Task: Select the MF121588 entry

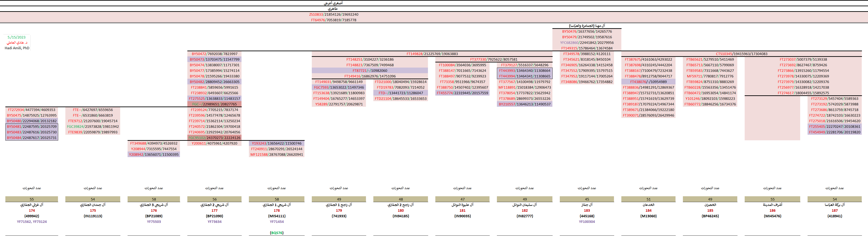Action: (x=276, y=155)
